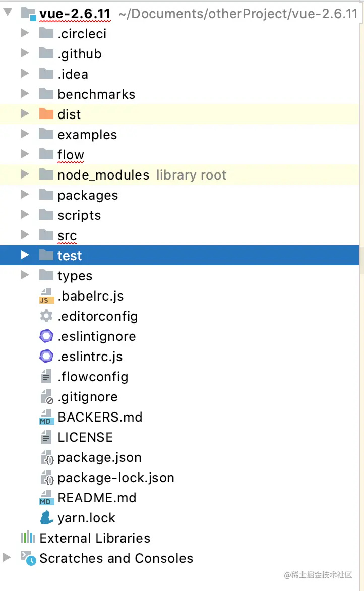Click the .babelrc.js JavaScript file icon
The width and height of the screenshot is (364, 591).
46,296
